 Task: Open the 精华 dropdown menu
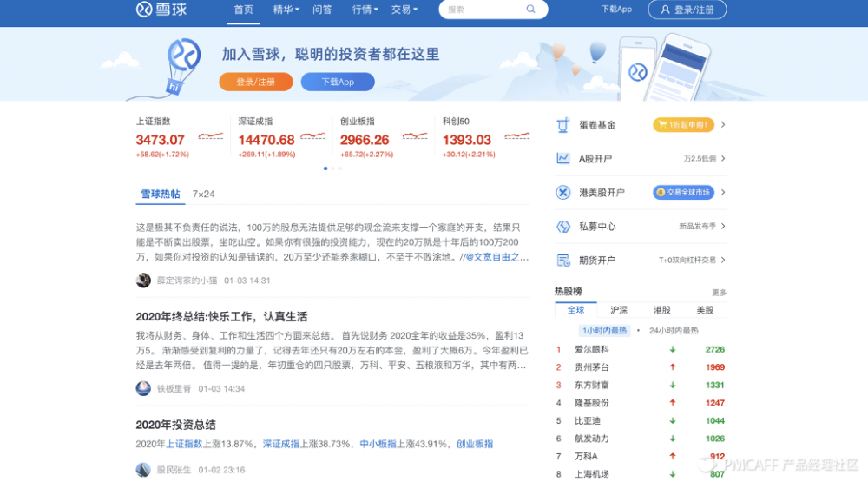tap(286, 10)
